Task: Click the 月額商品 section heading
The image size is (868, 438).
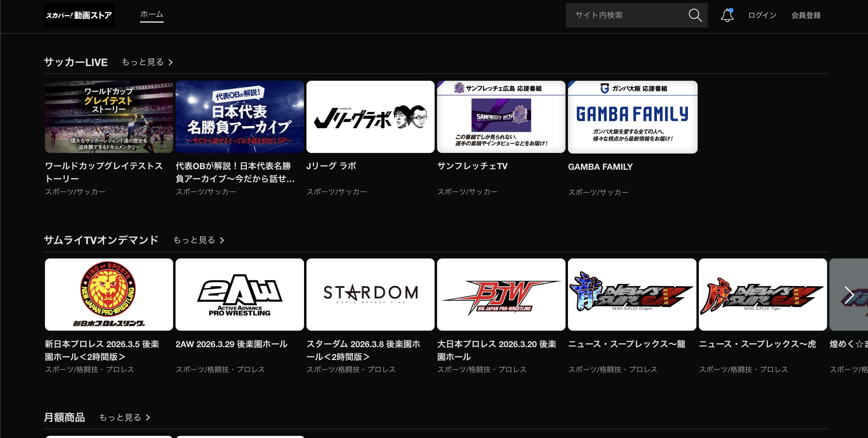Action: pos(64,418)
